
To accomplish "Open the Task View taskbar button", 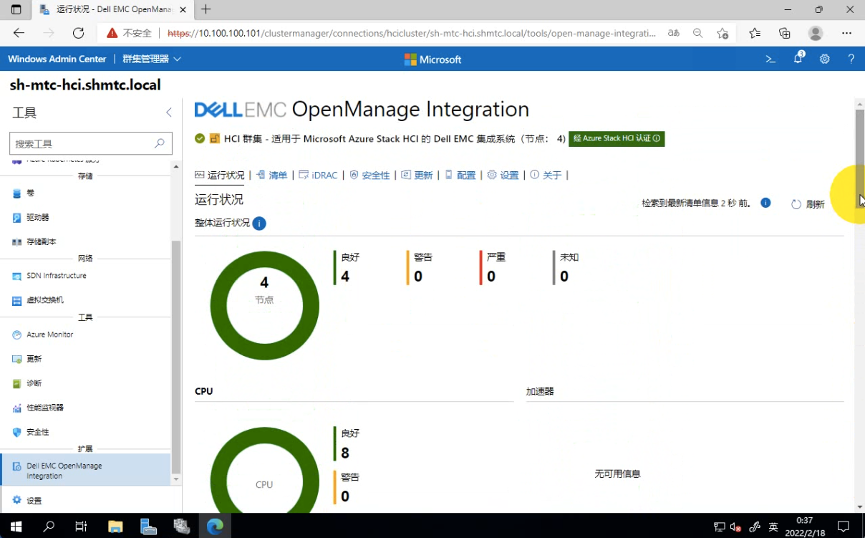I will point(81,526).
